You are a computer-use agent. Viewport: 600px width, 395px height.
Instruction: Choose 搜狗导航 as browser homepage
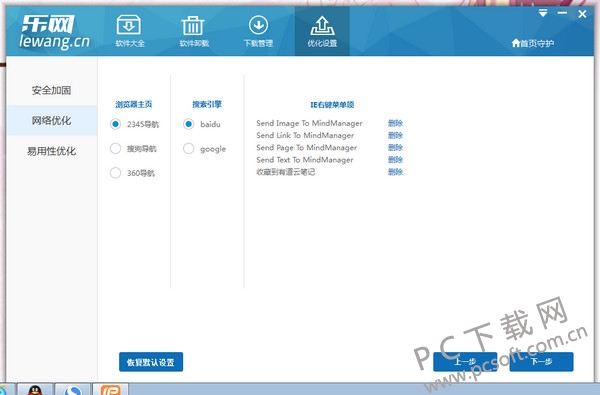click(x=115, y=149)
